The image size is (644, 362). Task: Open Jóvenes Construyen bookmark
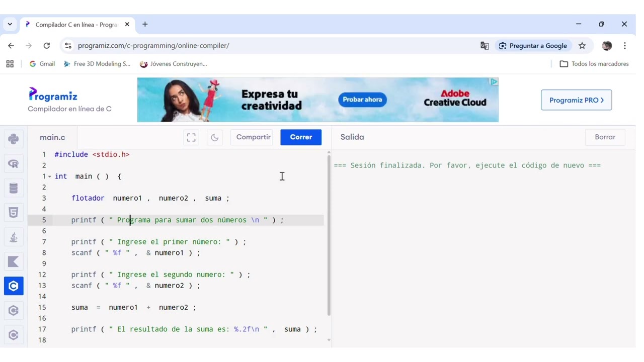(x=174, y=64)
